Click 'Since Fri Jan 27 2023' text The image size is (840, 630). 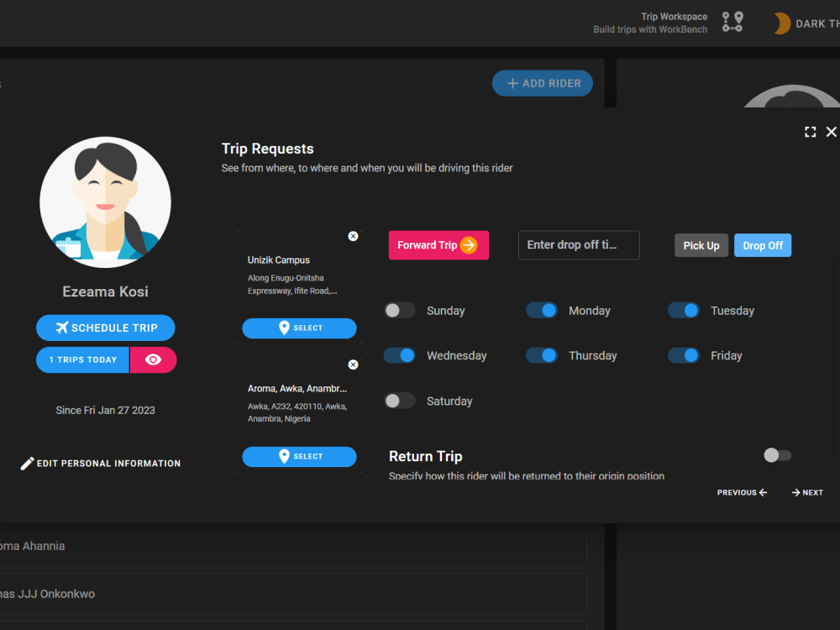point(106,411)
